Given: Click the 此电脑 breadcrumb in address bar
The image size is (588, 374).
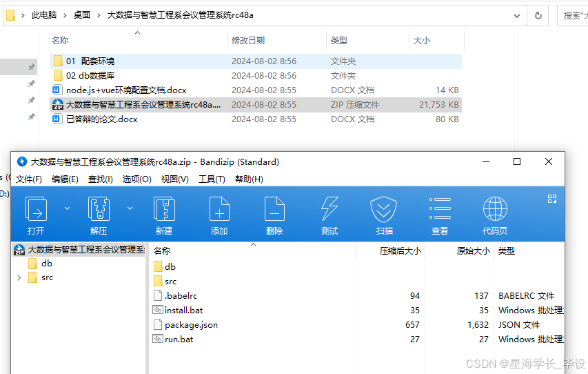Looking at the screenshot, I should pos(44,15).
